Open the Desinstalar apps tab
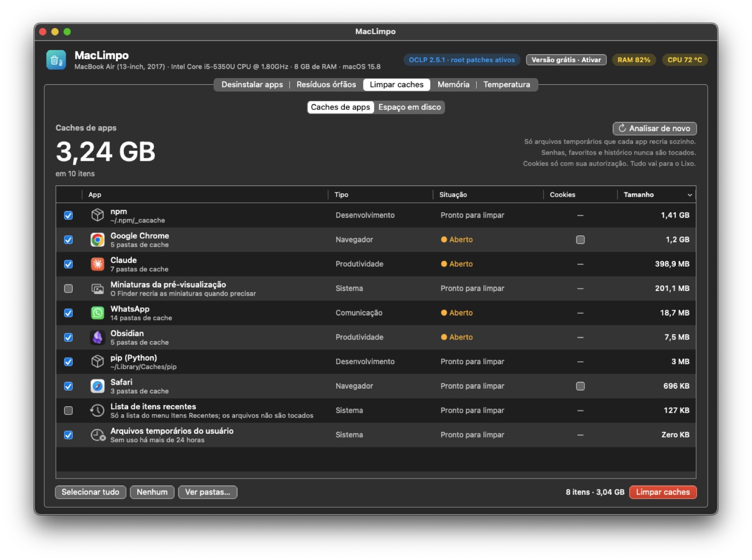The image size is (752, 560). pos(252,85)
